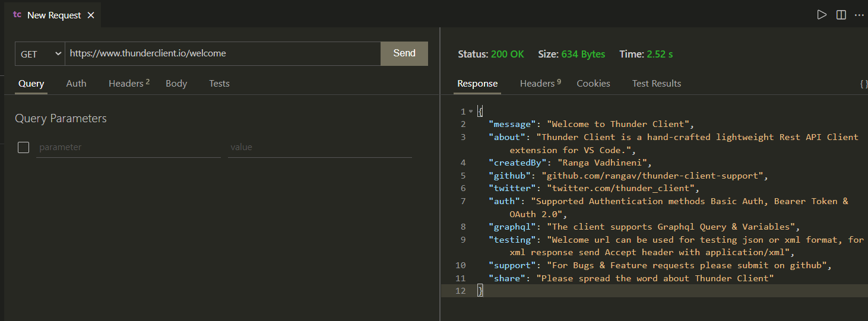Open the Body tab

click(x=176, y=84)
